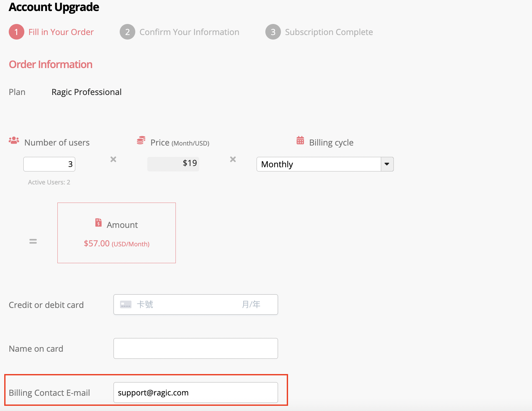Click the step 2 circle icon
Image resolution: width=532 pixels, height=411 pixels.
(127, 32)
